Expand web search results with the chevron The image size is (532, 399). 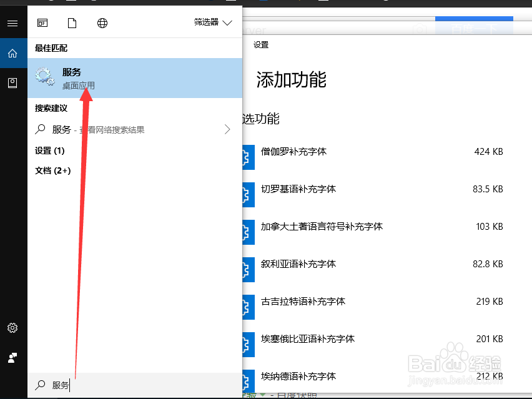coord(227,129)
